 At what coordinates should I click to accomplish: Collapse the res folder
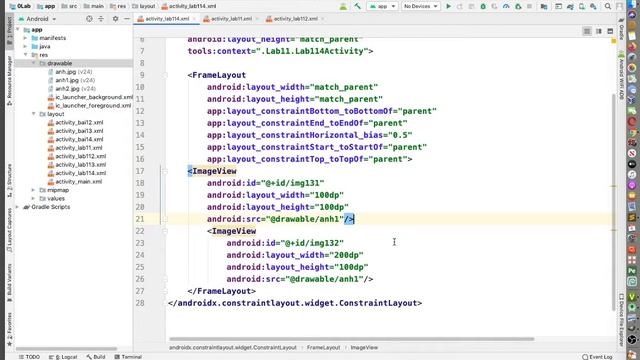pyautogui.click(x=25, y=55)
